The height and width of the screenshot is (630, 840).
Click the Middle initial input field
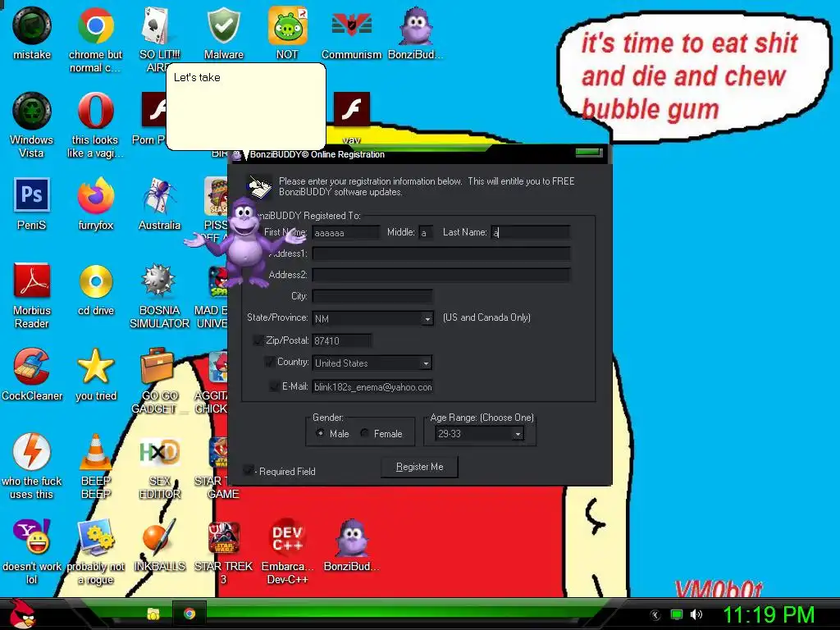[426, 232]
